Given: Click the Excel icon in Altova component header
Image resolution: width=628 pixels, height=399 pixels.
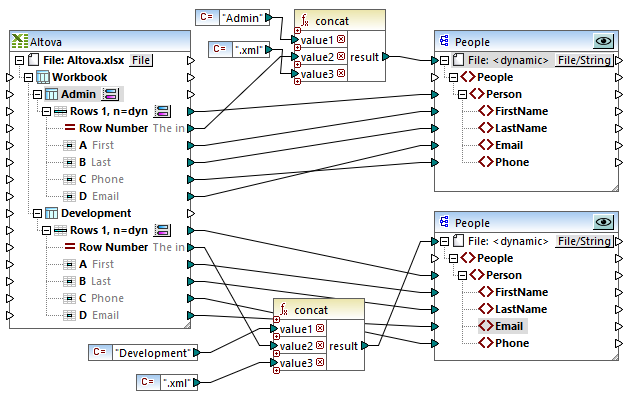Looking at the screenshot, I should (20, 41).
